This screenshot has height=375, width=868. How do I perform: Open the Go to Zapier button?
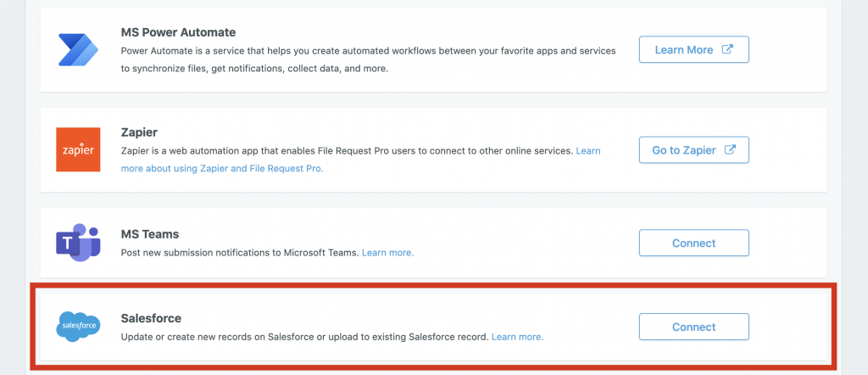click(693, 149)
